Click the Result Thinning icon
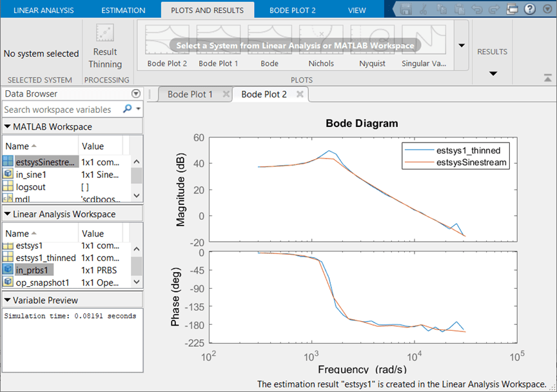 (x=105, y=33)
